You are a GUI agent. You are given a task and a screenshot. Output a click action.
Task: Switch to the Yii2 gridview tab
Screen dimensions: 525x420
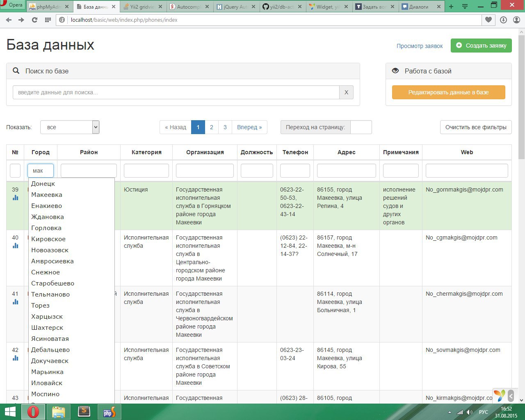tap(142, 7)
